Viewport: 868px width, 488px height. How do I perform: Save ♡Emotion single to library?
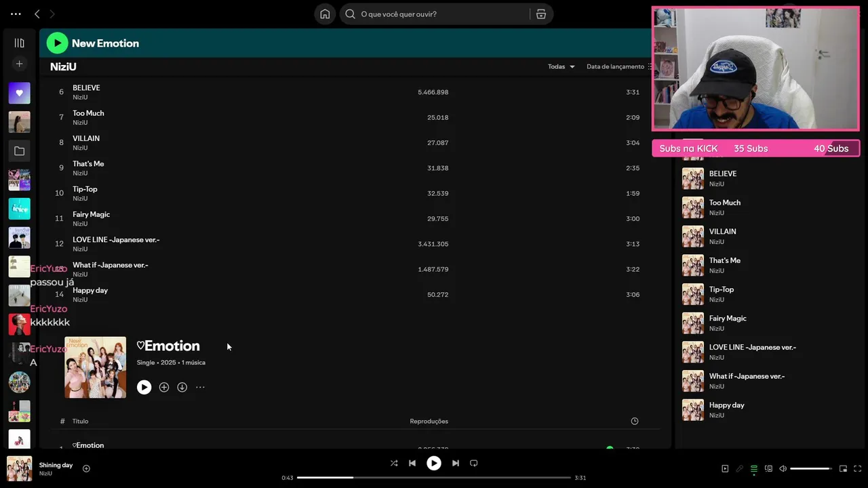164,387
